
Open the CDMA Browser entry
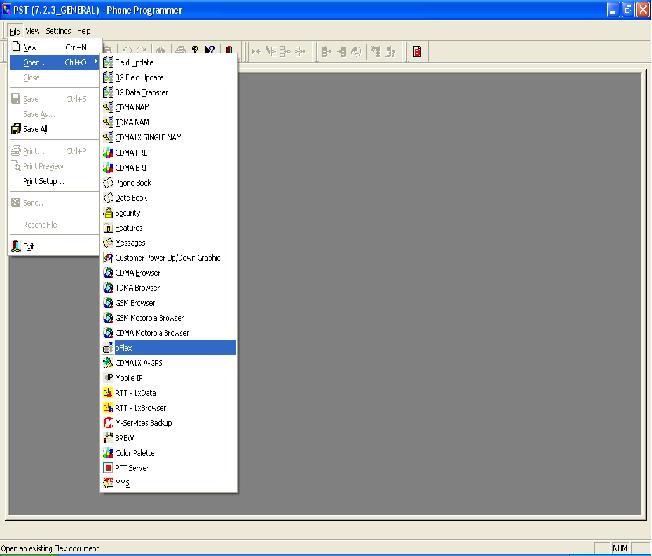coord(169,273)
